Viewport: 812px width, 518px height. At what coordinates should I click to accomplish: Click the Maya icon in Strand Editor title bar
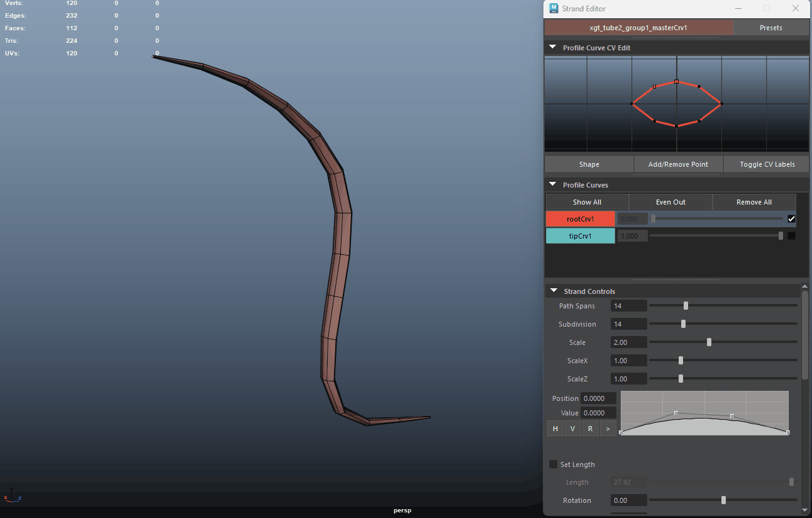[553, 9]
